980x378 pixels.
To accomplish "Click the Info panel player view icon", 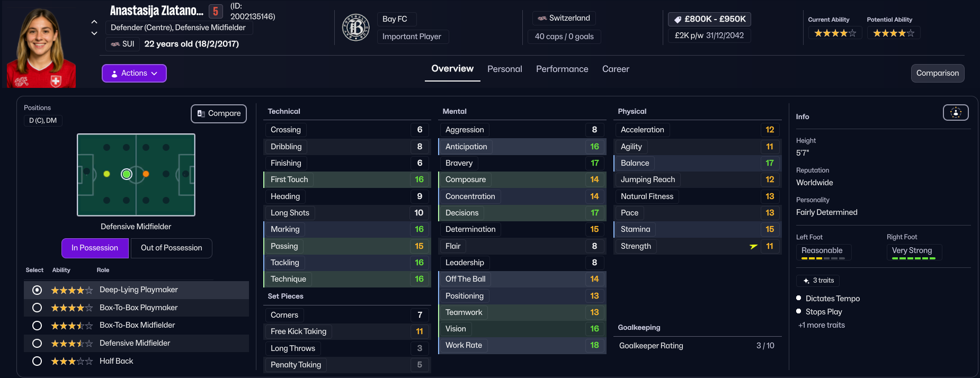I will (956, 112).
